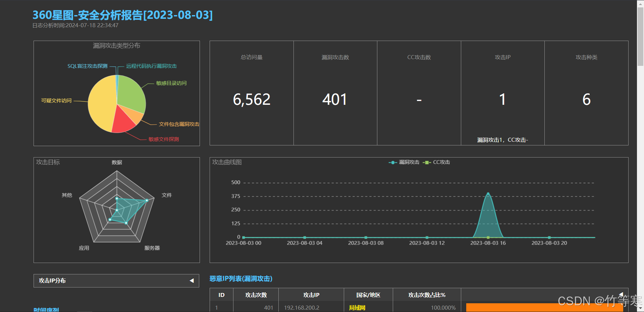Click the 应用 radar axis label
Viewport: 644px width, 312px height.
(x=84, y=248)
